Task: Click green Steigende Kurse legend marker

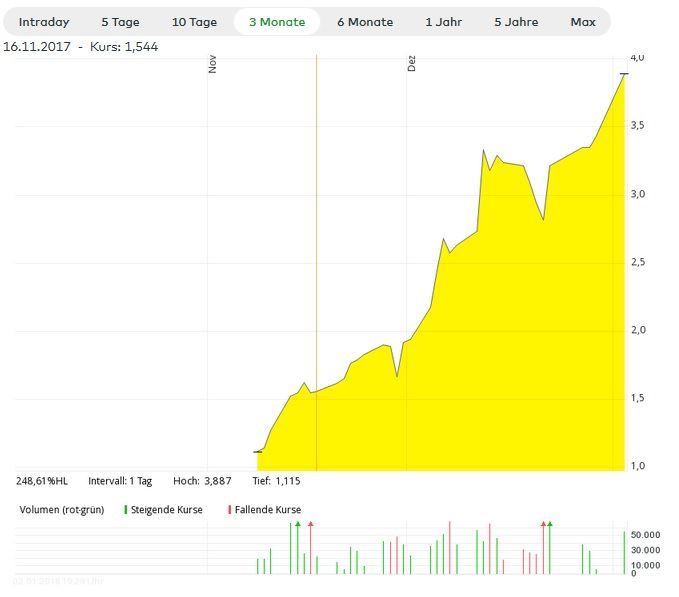Action: 126,510
